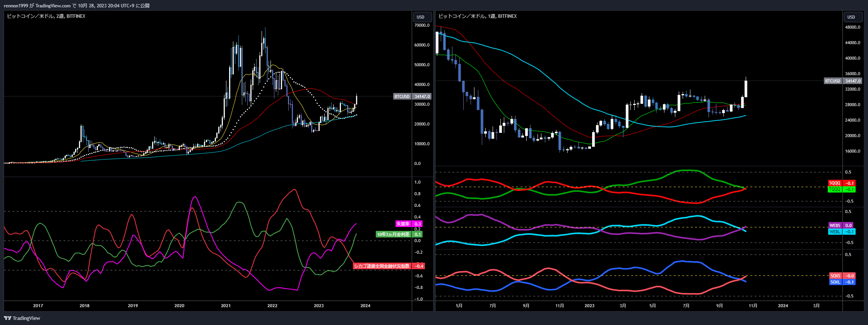The height and width of the screenshot is (325, 868).
Task: Click the 0.3 value beside 失業率
Action: pyautogui.click(x=418, y=224)
